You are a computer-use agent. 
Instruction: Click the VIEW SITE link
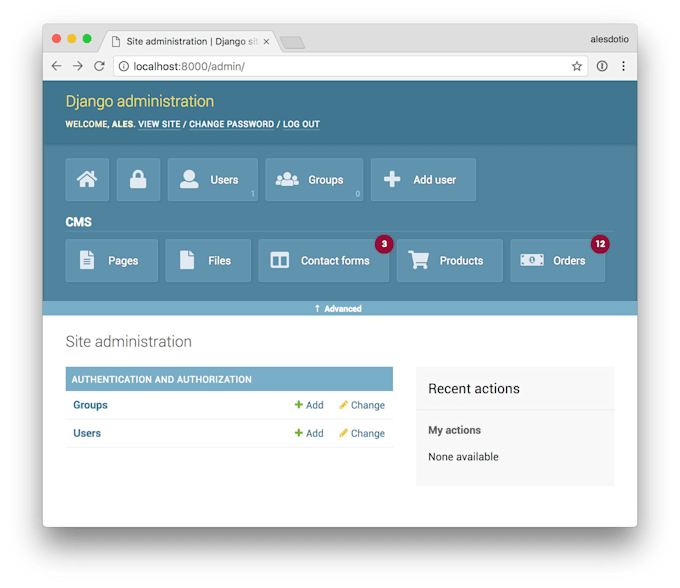point(159,124)
